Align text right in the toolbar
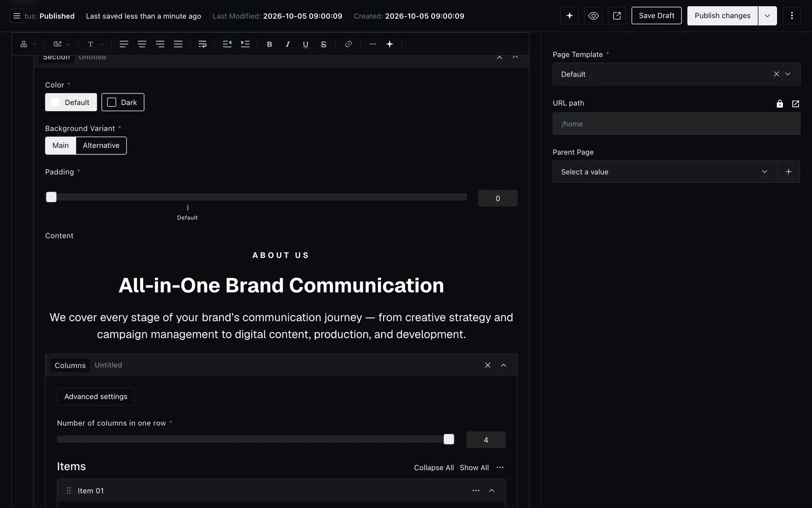The height and width of the screenshot is (508, 812). [160, 44]
